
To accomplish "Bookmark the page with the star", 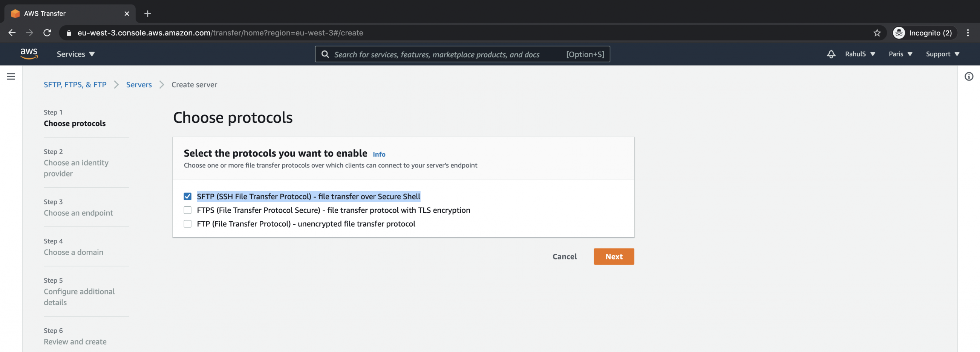I will pyautogui.click(x=876, y=33).
